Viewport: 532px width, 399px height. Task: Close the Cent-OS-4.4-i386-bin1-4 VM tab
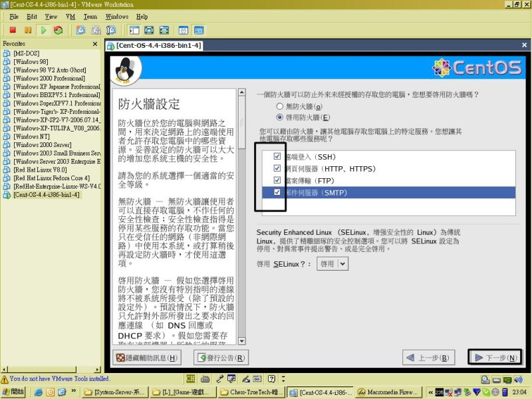coord(524,45)
